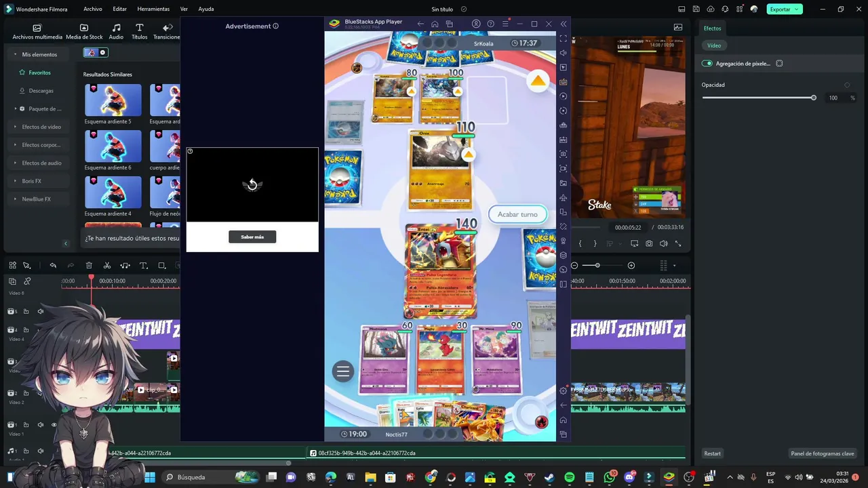The width and height of the screenshot is (868, 488).
Task: Expand the Boris FX category
Action: pos(15,181)
